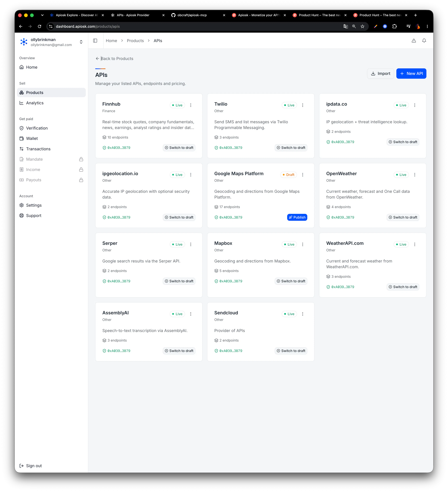The height and width of the screenshot is (492, 448).
Task: Go to Analytics in sidebar
Action: [x=51, y=103]
